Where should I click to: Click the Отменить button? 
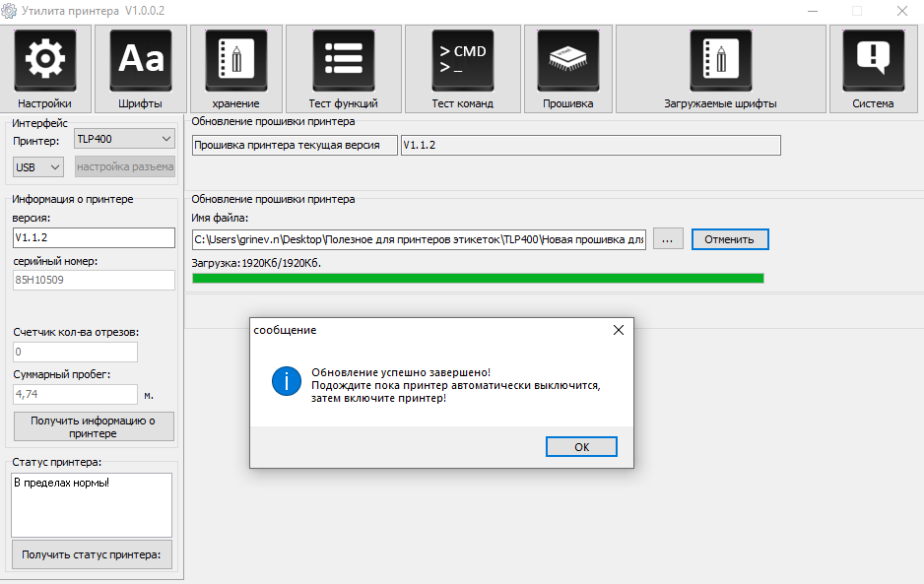(x=729, y=239)
